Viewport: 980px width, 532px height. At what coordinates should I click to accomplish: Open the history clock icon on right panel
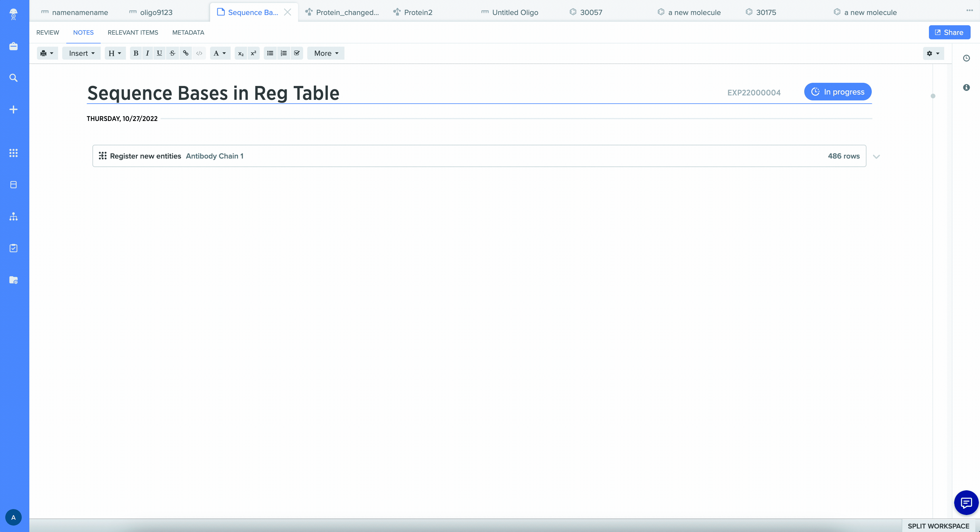(x=966, y=58)
